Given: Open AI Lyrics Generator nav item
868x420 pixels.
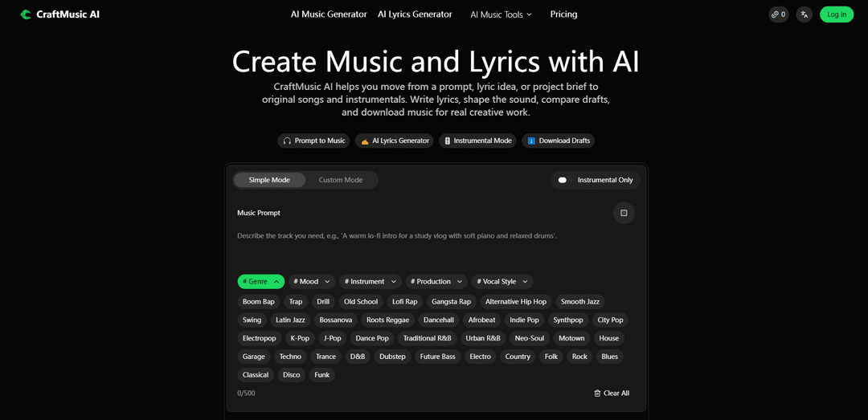Looking at the screenshot, I should pyautogui.click(x=415, y=14).
